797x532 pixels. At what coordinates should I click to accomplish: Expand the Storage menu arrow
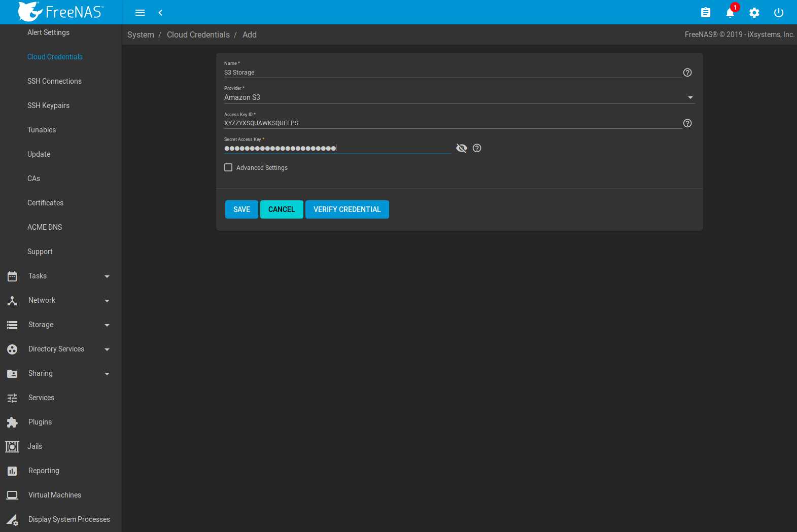pyautogui.click(x=107, y=325)
